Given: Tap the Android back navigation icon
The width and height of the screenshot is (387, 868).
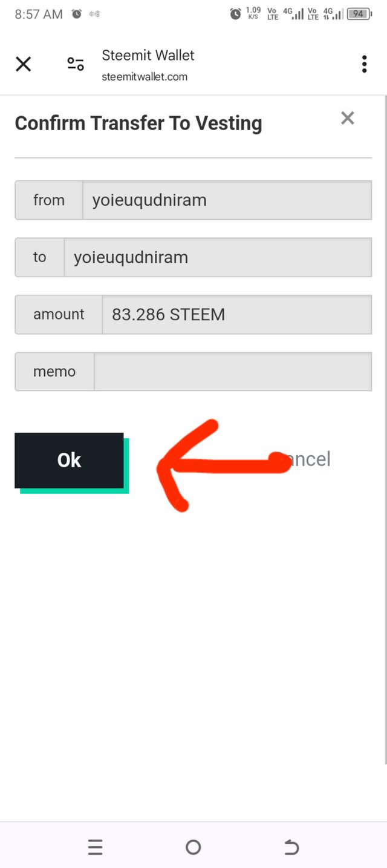Looking at the screenshot, I should click(291, 847).
